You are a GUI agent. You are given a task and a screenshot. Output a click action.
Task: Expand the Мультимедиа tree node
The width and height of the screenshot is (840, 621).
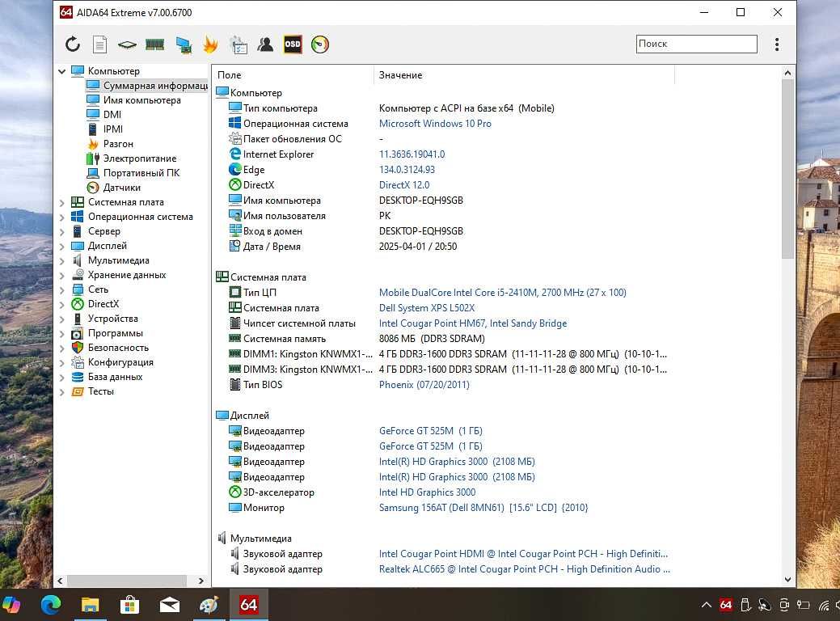[61, 260]
